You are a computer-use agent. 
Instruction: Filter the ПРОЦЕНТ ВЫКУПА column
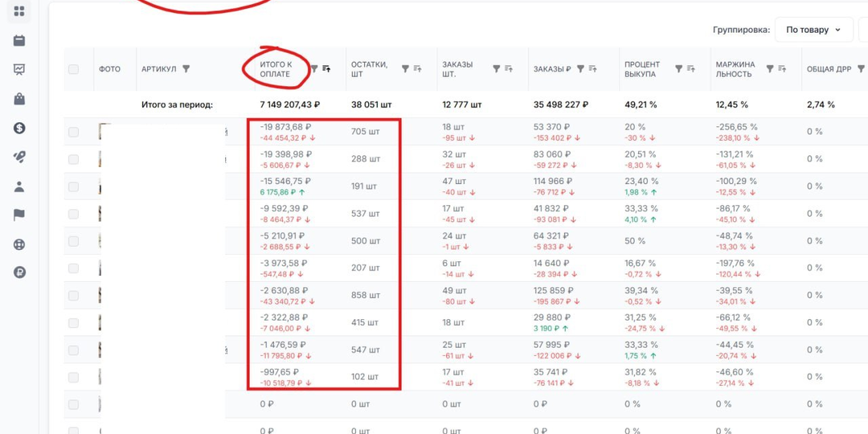pyautogui.click(x=678, y=68)
